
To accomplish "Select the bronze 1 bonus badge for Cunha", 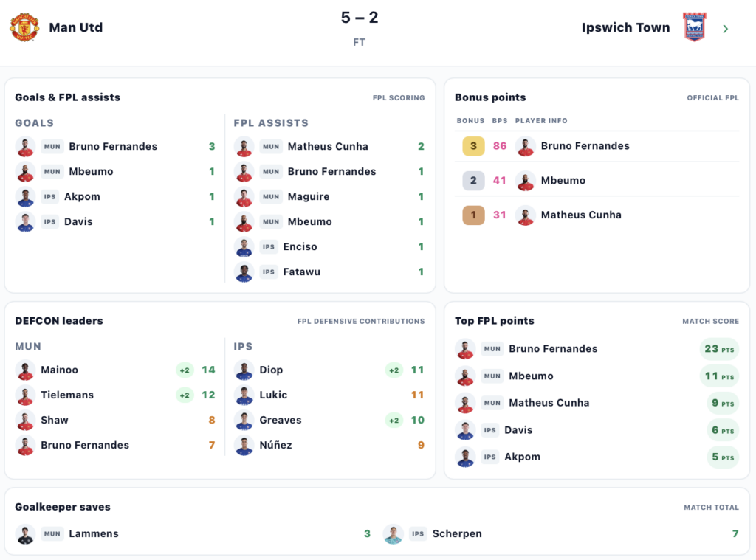I will (x=473, y=215).
